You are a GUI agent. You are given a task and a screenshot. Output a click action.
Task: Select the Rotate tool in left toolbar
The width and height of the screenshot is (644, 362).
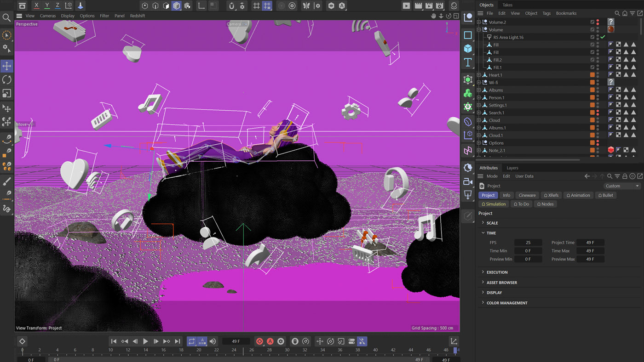point(7,80)
